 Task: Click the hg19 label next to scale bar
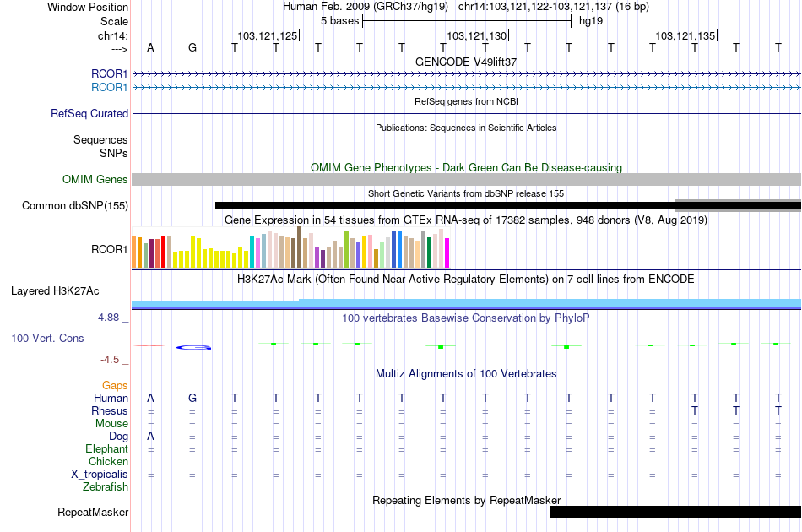tap(591, 21)
